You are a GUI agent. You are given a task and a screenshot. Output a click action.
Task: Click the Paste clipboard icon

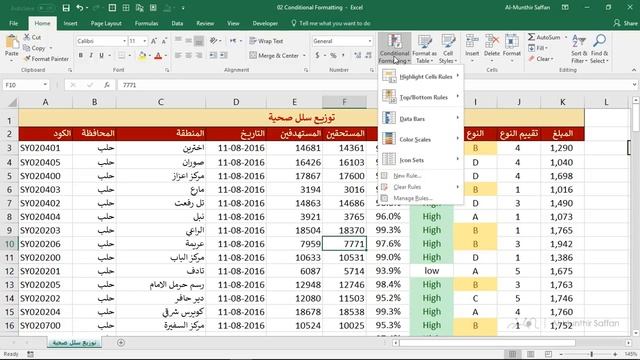tap(11, 42)
